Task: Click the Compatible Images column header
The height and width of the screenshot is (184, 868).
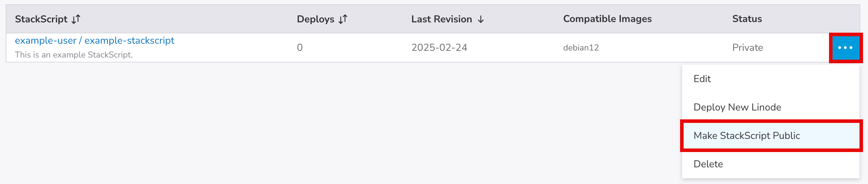Action: (607, 19)
